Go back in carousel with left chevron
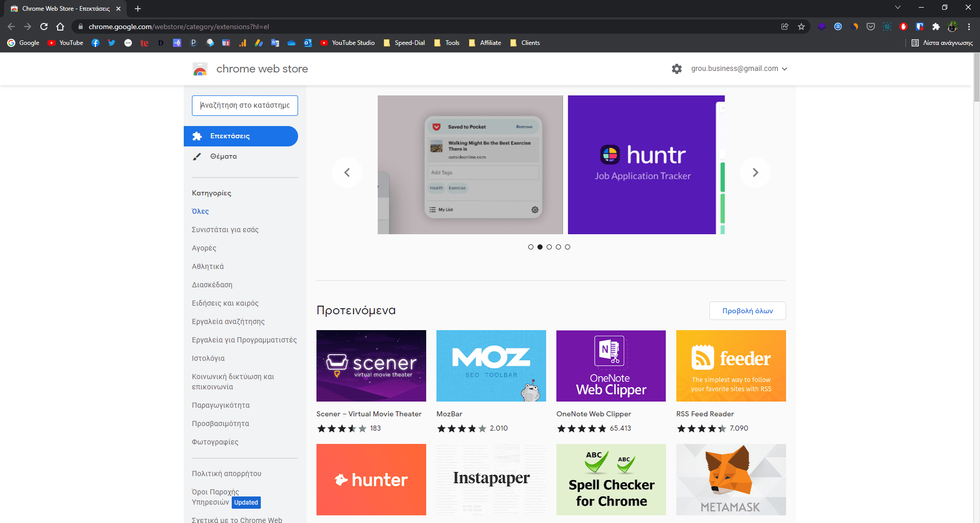980x523 pixels. [x=347, y=172]
